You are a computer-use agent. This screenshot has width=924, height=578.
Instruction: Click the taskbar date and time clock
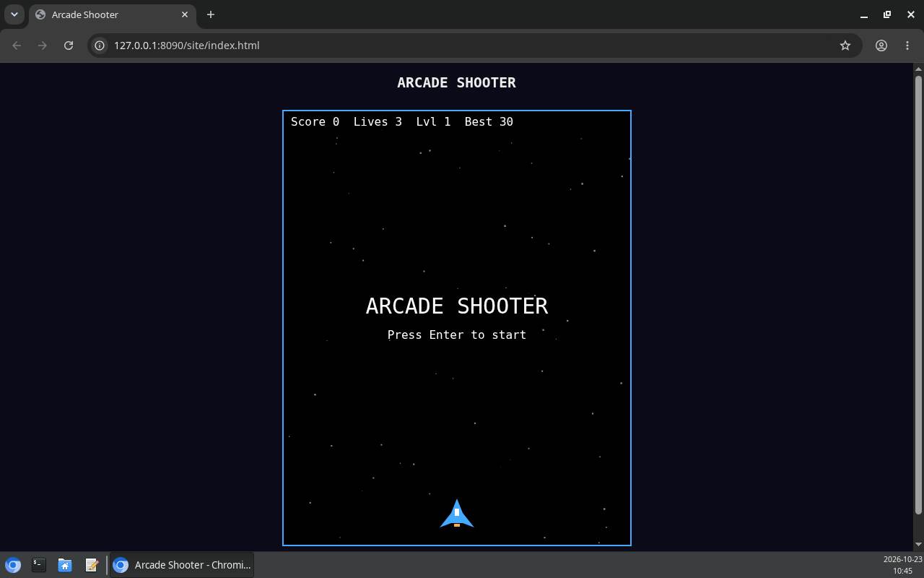click(x=902, y=565)
